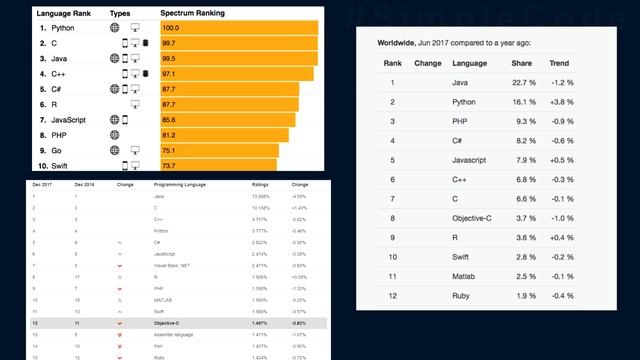Click the orange 81.2 bar for PHP
Image resolution: width=640 pixels, height=360 pixels.
[x=224, y=135]
